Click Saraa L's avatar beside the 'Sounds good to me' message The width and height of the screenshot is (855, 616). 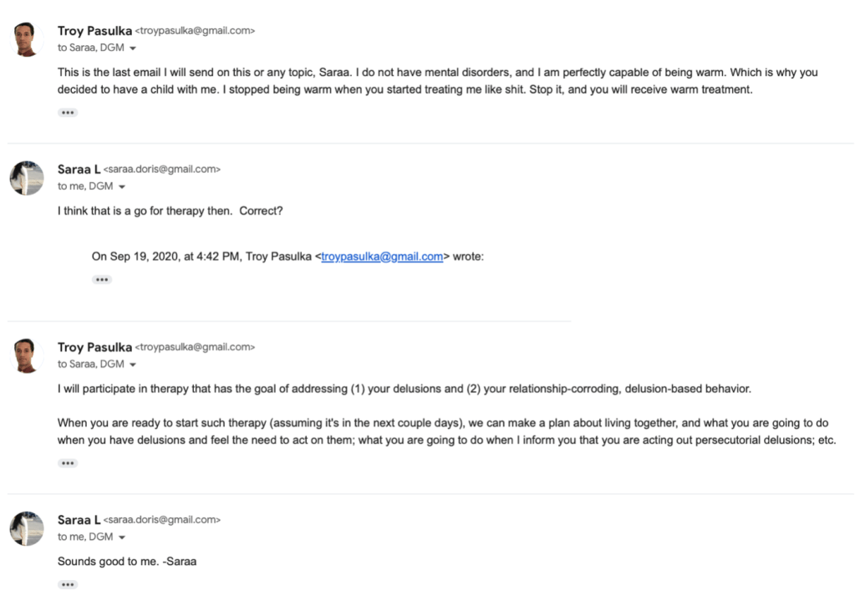coord(26,529)
